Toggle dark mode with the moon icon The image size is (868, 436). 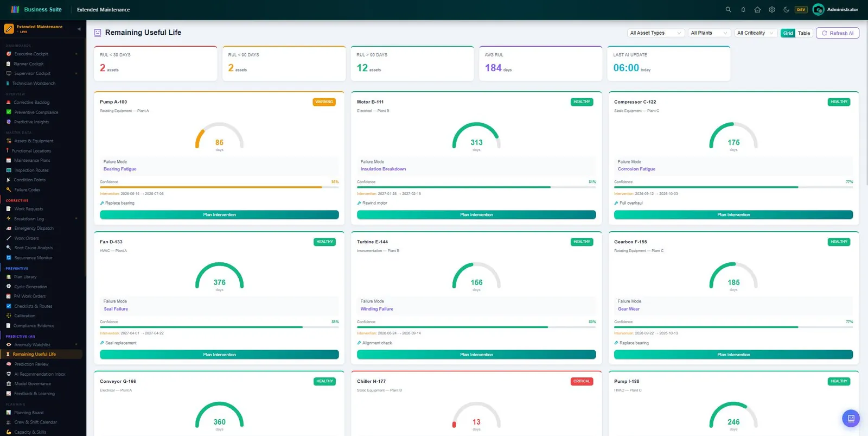786,10
